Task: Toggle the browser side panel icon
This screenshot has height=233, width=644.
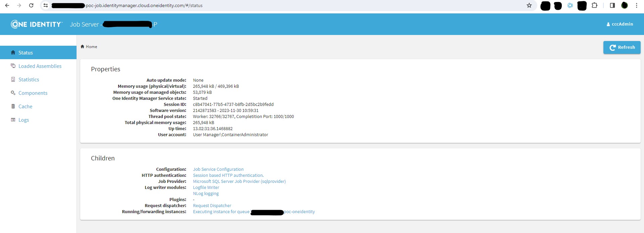Action: coord(612,5)
